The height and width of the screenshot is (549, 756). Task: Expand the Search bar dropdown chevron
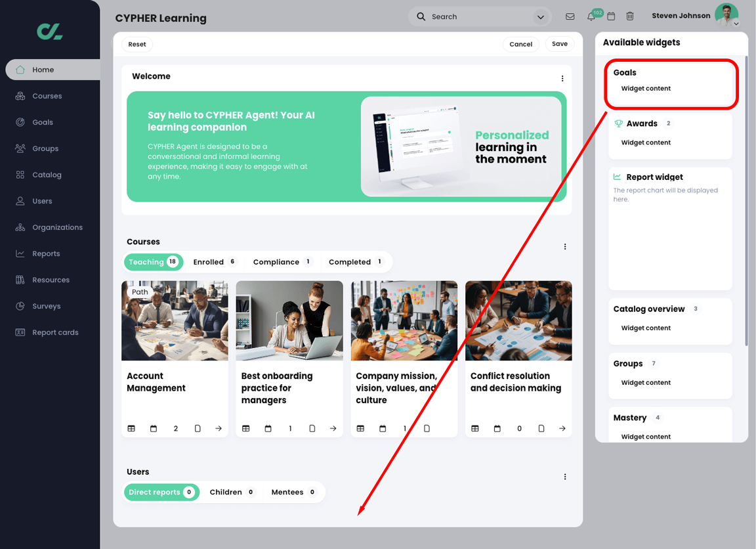540,16
